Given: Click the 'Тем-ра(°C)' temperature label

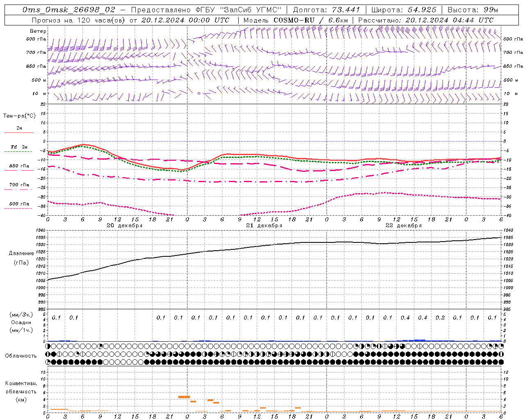Looking at the screenshot, I should (x=19, y=116).
